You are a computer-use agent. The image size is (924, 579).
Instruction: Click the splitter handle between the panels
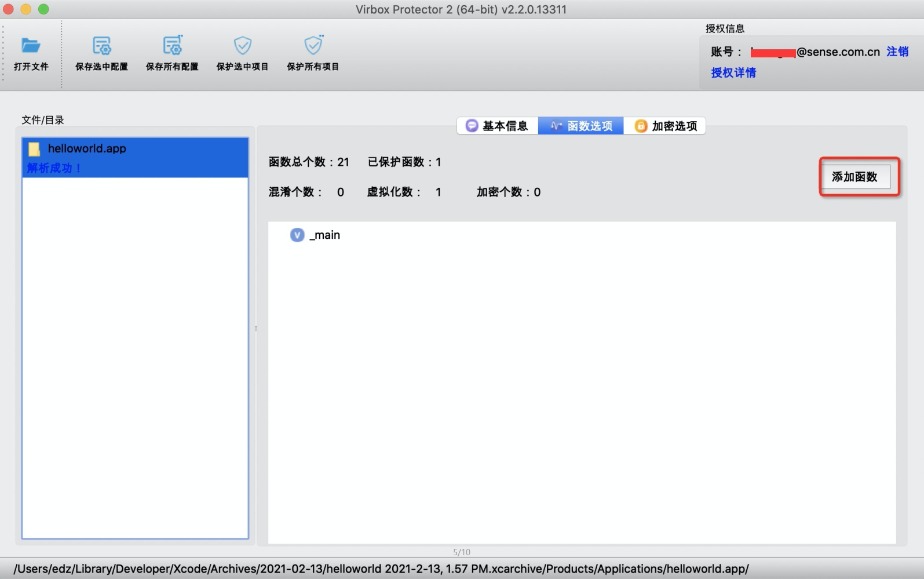(255, 328)
